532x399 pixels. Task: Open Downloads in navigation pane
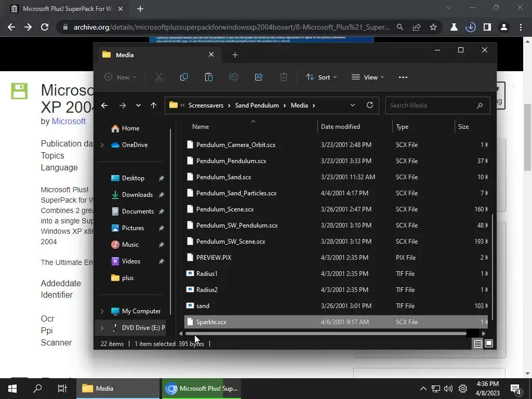[x=137, y=195]
